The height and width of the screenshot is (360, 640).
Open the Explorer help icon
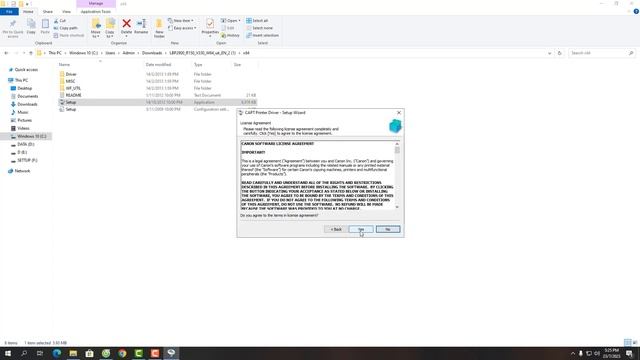click(x=636, y=11)
